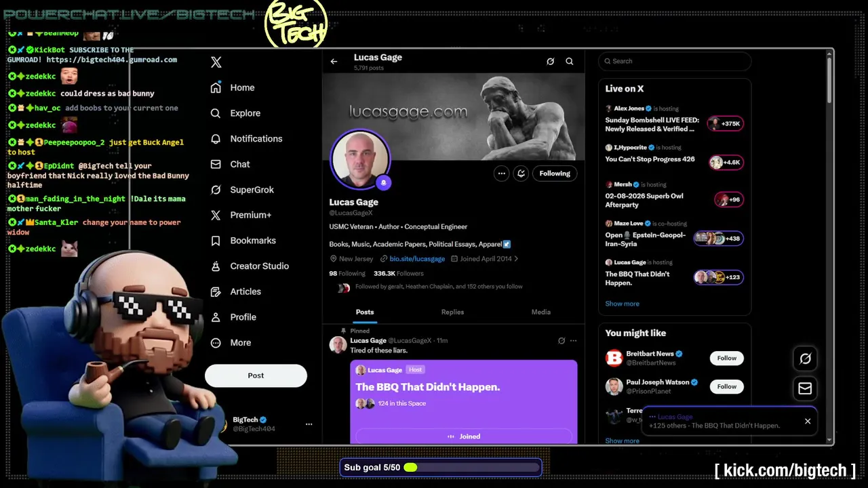
Task: Click the Post button
Action: pyautogui.click(x=256, y=375)
